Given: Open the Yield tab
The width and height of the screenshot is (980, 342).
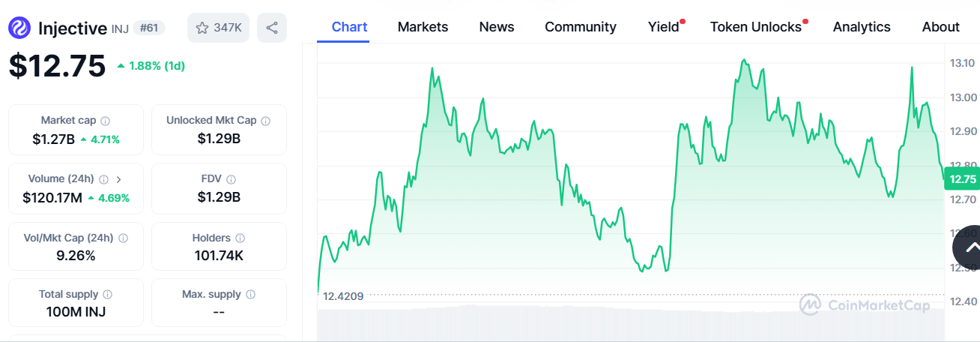Looking at the screenshot, I should [664, 27].
